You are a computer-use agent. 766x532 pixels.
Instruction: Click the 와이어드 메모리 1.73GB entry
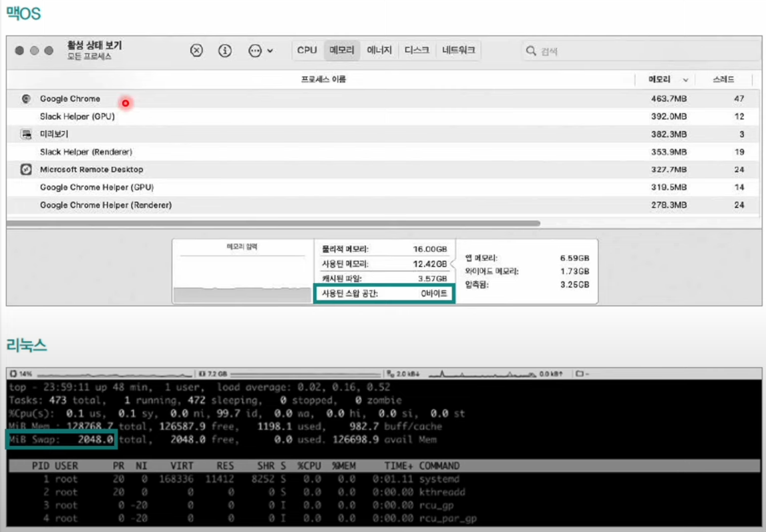tap(527, 271)
